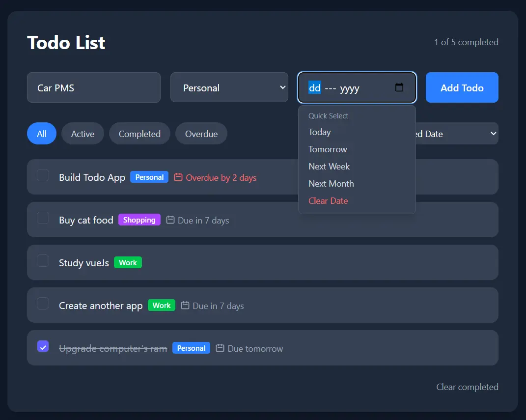
Task: Check the Build Todo App checkbox
Action: 43,175
